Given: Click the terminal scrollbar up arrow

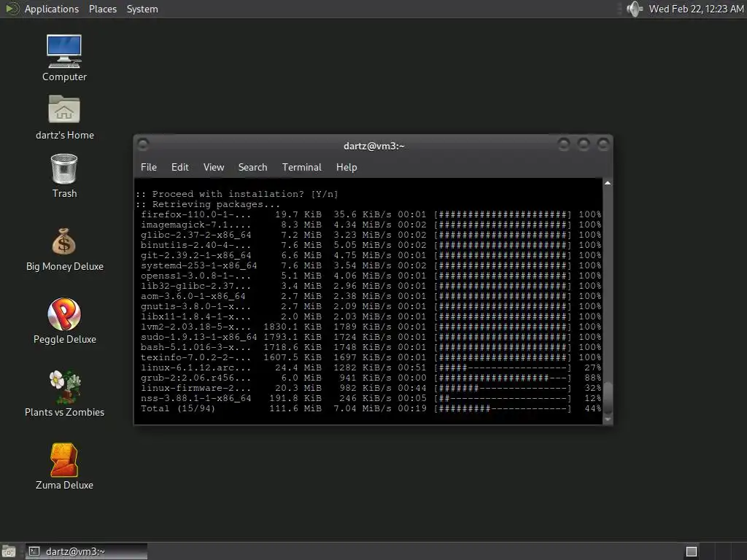Looking at the screenshot, I should (x=608, y=183).
